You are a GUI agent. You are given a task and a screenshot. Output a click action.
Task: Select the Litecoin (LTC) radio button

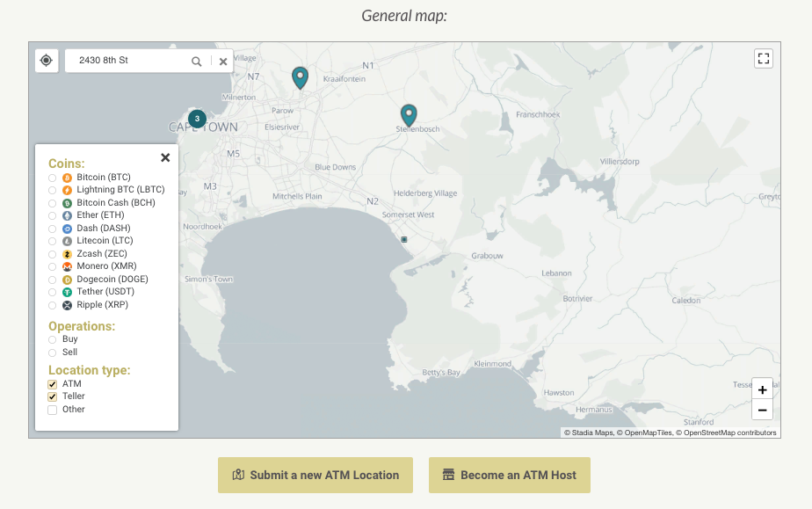(53, 241)
